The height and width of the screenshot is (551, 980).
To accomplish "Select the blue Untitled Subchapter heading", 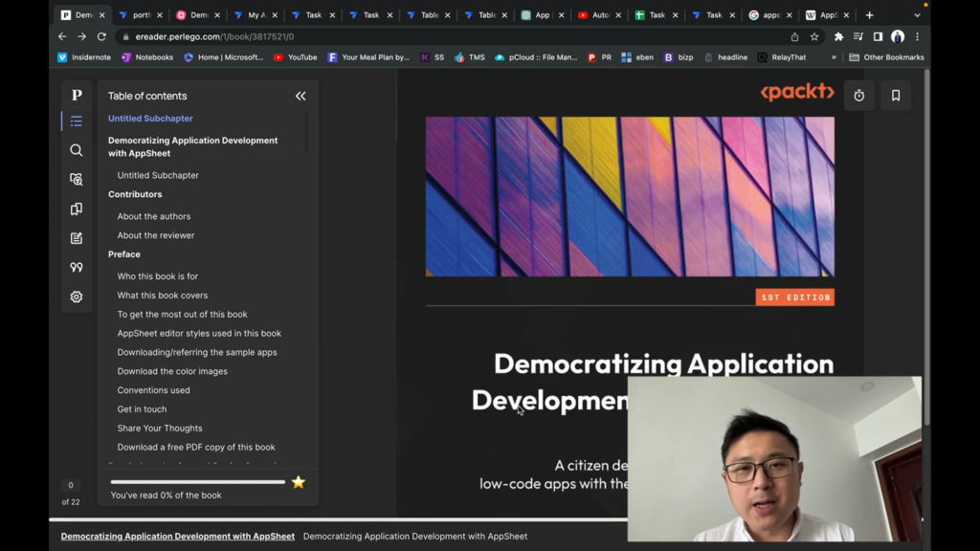I will (x=150, y=118).
